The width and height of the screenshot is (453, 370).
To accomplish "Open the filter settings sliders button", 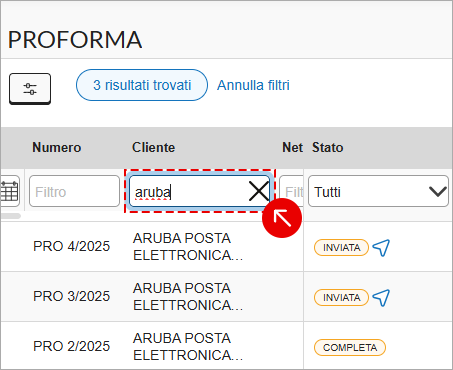I will pos(30,89).
